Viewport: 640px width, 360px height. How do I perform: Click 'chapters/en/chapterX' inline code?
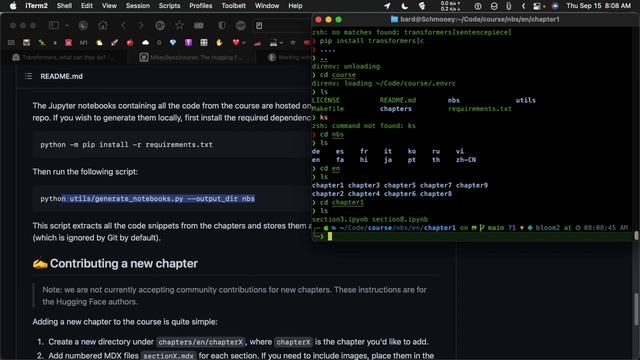[x=200, y=342]
